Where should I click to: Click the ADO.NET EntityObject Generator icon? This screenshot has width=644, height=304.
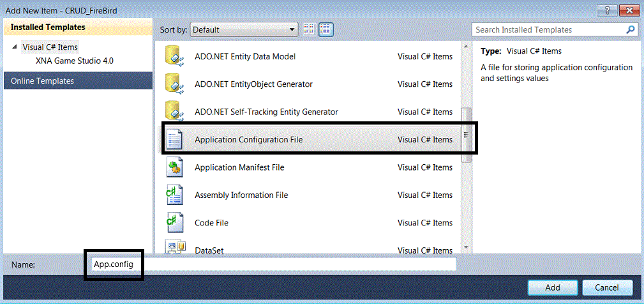click(174, 84)
